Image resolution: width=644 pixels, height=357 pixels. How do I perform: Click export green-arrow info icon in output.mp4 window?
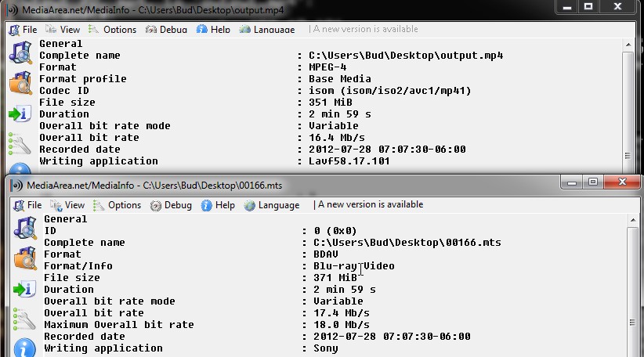click(20, 114)
